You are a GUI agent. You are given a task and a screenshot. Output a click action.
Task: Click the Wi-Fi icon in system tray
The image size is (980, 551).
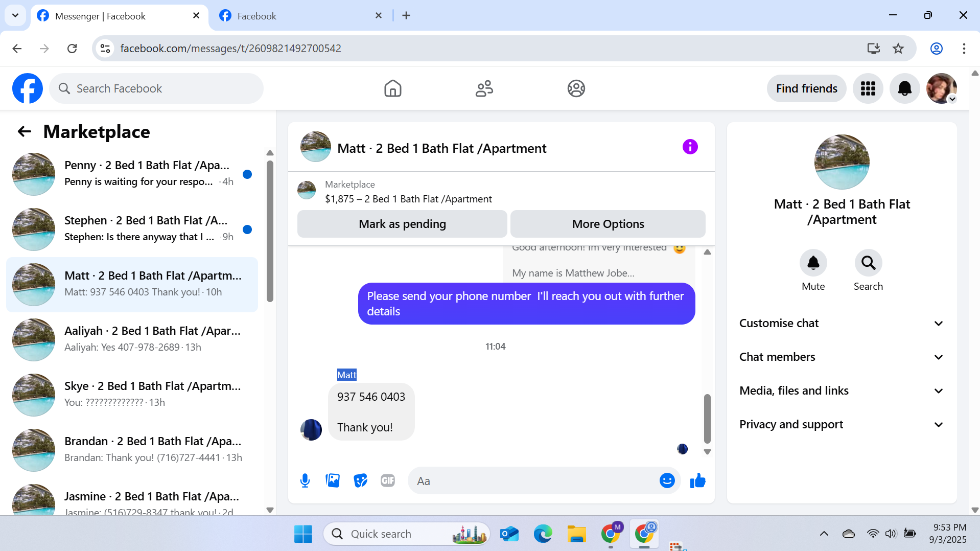click(873, 534)
